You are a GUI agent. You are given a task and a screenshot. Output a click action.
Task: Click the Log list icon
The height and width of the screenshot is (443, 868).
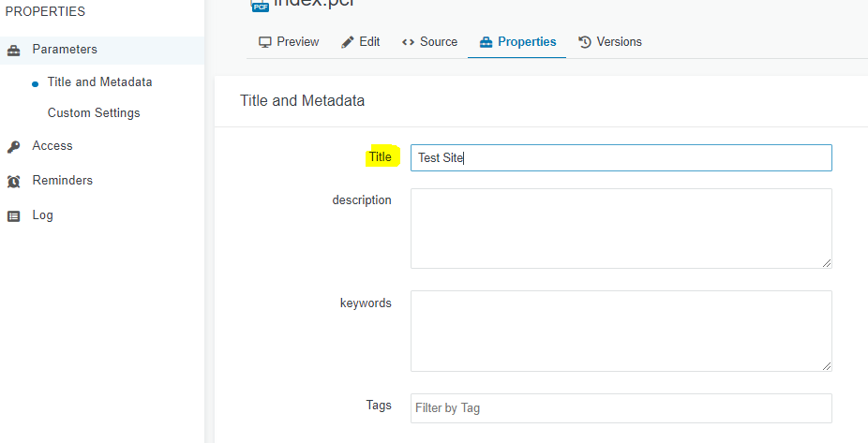pyautogui.click(x=14, y=215)
